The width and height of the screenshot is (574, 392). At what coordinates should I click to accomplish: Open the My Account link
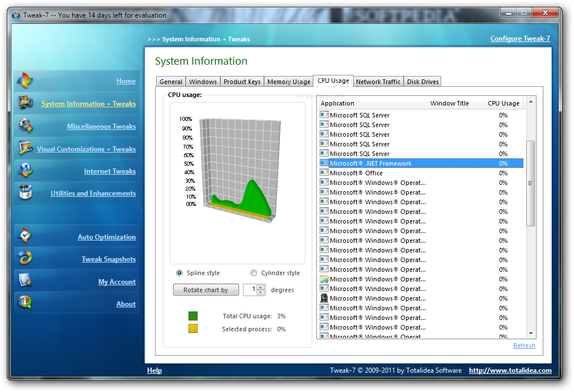[117, 282]
